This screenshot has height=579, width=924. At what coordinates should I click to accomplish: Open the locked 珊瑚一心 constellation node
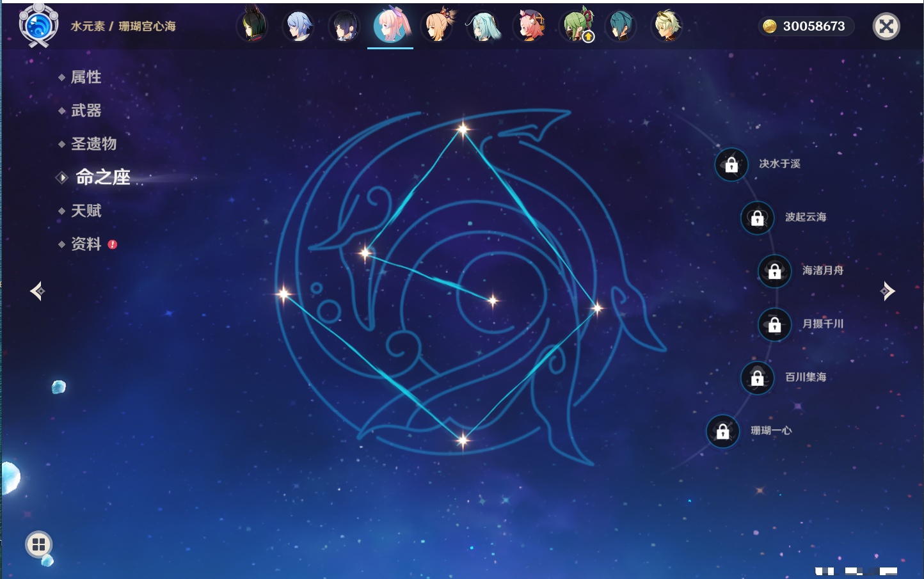(722, 431)
